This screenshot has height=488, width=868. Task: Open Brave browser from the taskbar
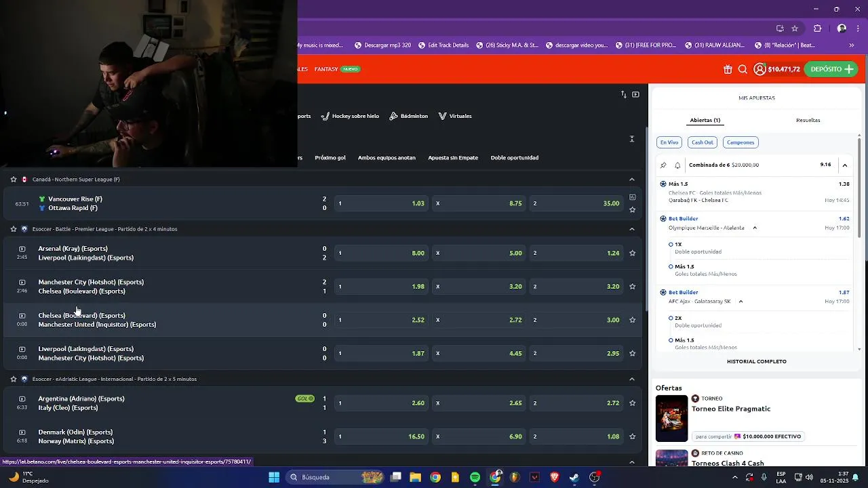pyautogui.click(x=554, y=477)
